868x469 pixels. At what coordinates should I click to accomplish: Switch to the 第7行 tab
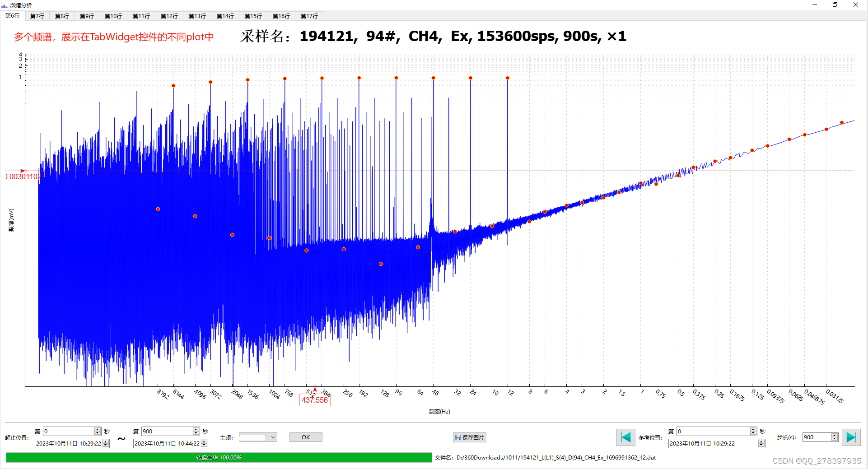pos(36,16)
